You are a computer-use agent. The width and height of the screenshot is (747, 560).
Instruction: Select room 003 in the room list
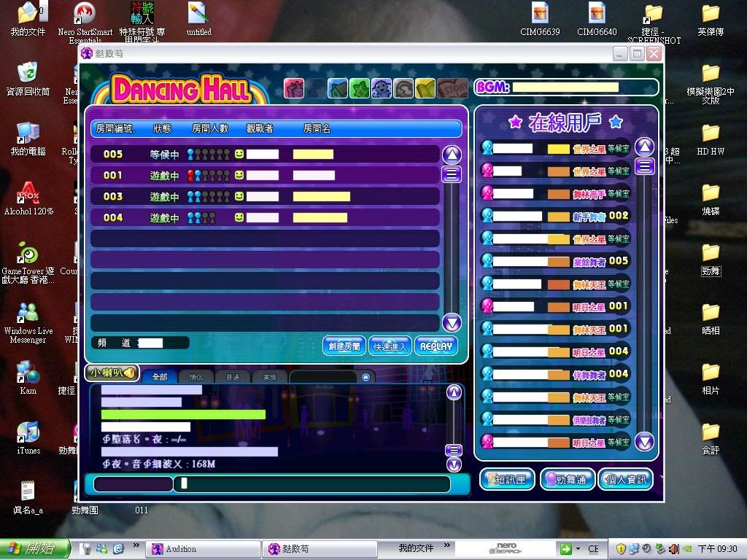(265, 196)
